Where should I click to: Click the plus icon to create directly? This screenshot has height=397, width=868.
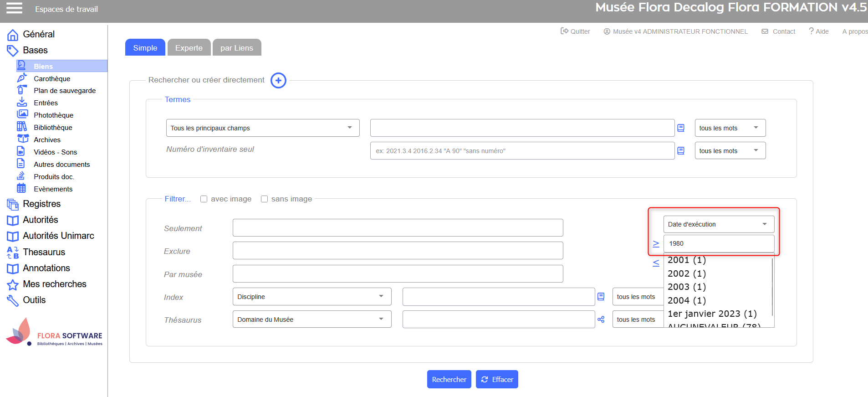tap(278, 80)
